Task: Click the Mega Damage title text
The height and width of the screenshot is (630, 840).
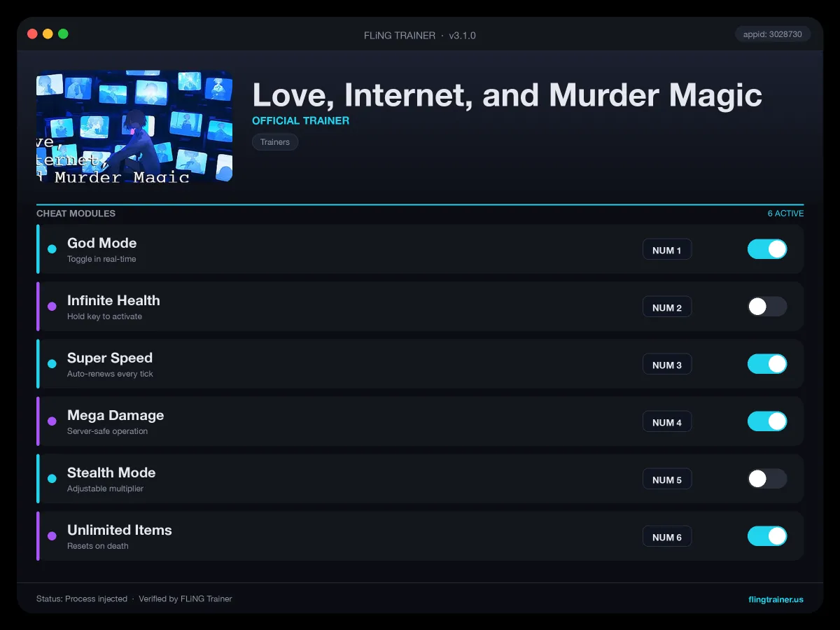Action: 115,415
